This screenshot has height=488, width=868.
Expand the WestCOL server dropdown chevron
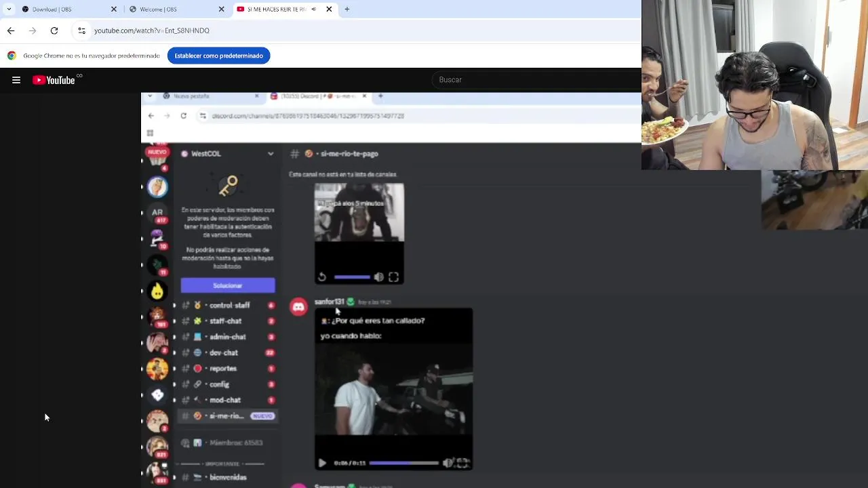pyautogui.click(x=271, y=154)
